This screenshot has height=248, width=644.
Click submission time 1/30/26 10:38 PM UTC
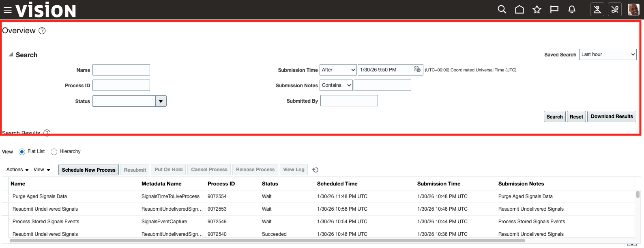[x=442, y=234]
